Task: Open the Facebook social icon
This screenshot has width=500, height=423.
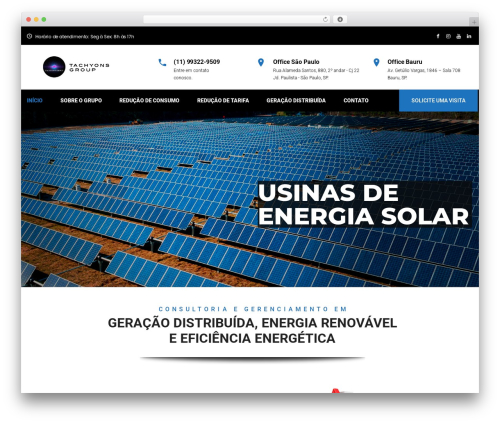Action: pos(438,36)
